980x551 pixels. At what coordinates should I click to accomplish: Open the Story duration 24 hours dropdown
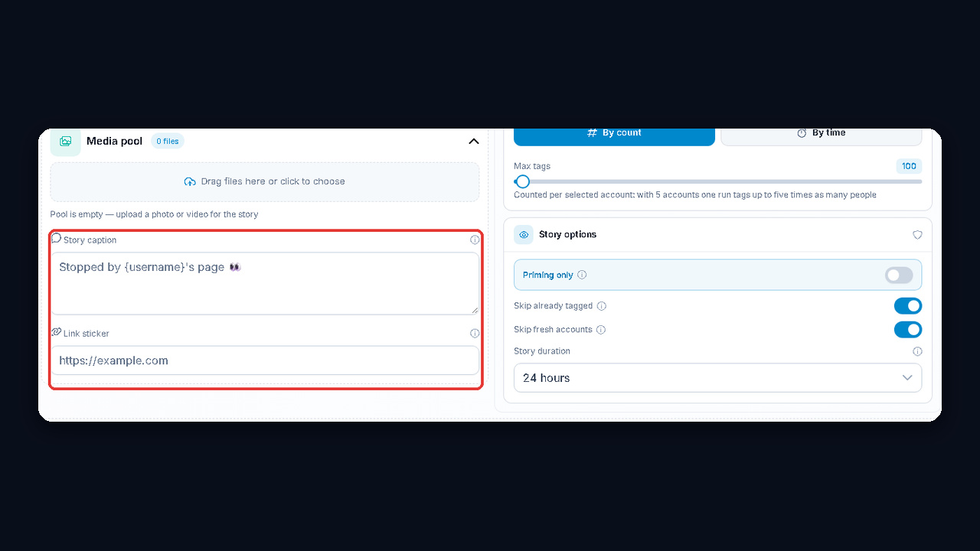[x=717, y=378]
